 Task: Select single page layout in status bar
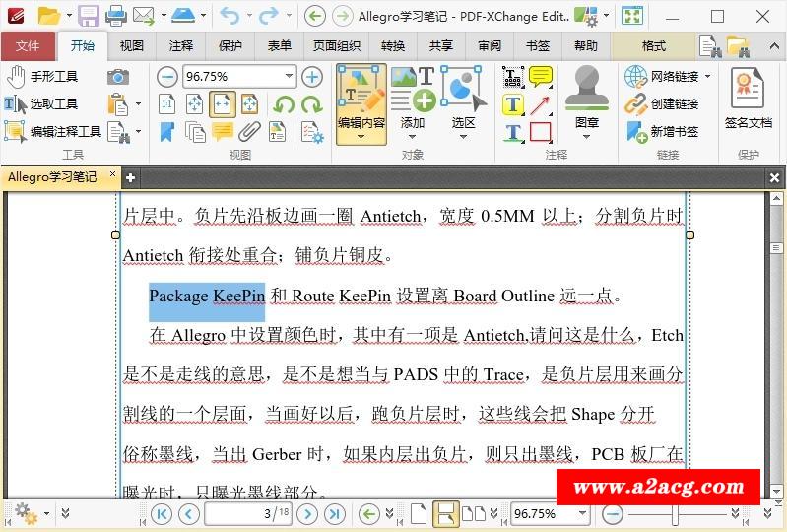point(418,513)
